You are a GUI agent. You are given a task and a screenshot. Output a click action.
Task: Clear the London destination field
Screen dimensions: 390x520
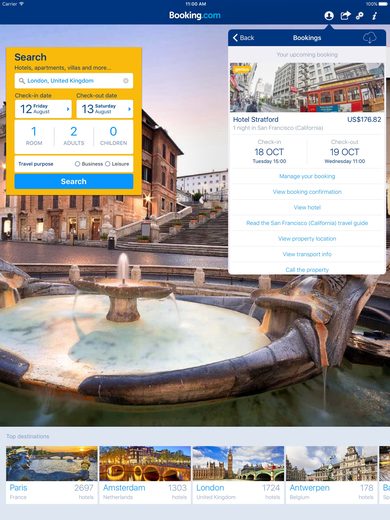click(126, 81)
